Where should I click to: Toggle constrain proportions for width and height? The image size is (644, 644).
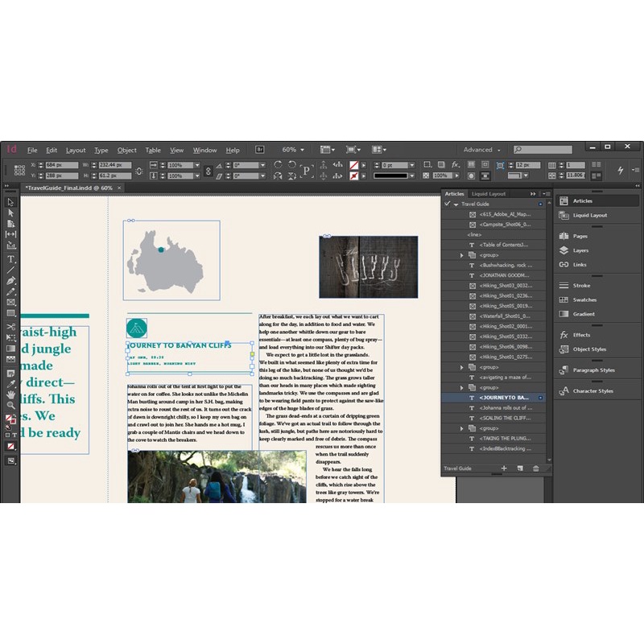pos(138,171)
